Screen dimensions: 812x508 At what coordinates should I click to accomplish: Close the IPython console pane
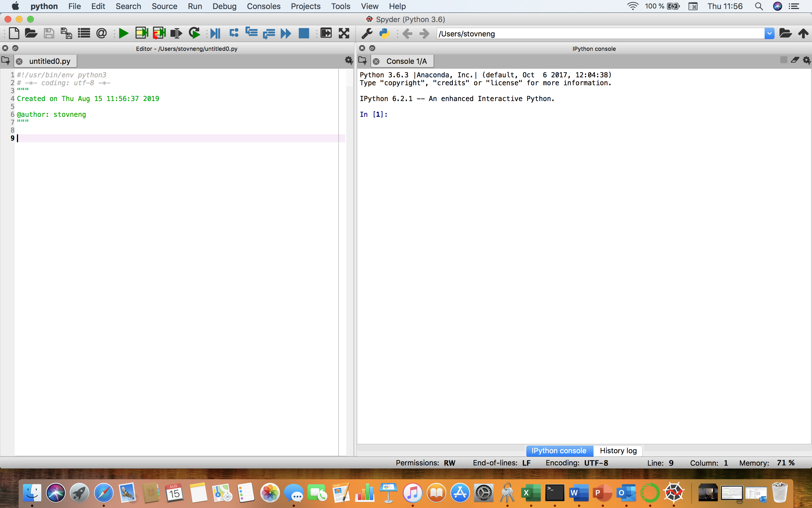(362, 48)
